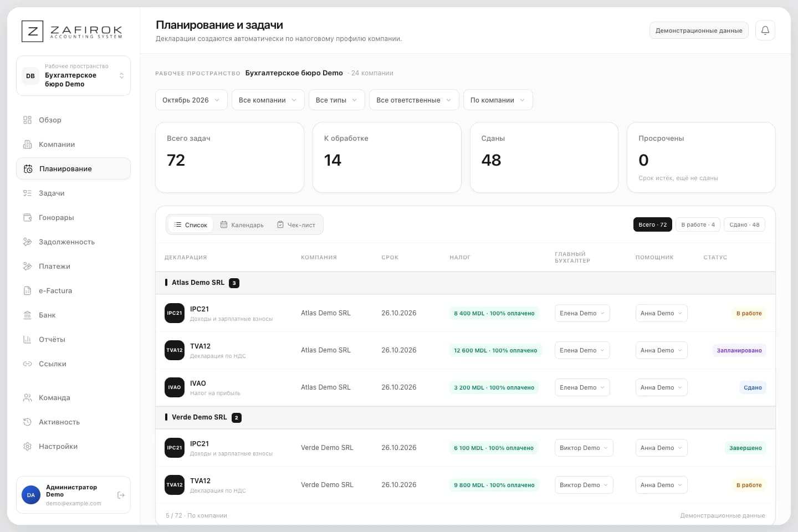The height and width of the screenshot is (532, 798).
Task: Open Компании via building icon
Action: [27, 144]
